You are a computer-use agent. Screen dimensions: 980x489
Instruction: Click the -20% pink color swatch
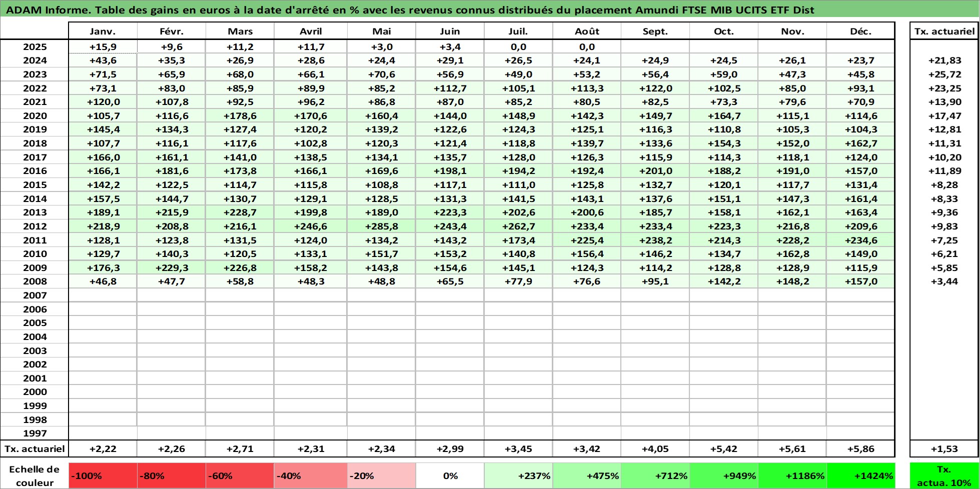381,475
